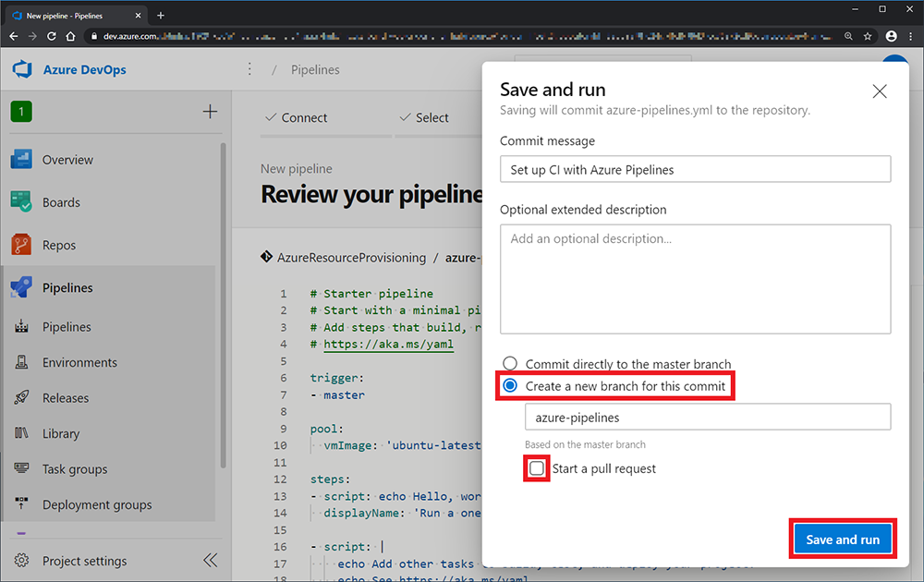Click the Azure DevOps title link
Viewport: 924px width, 582px height.
[x=84, y=69]
